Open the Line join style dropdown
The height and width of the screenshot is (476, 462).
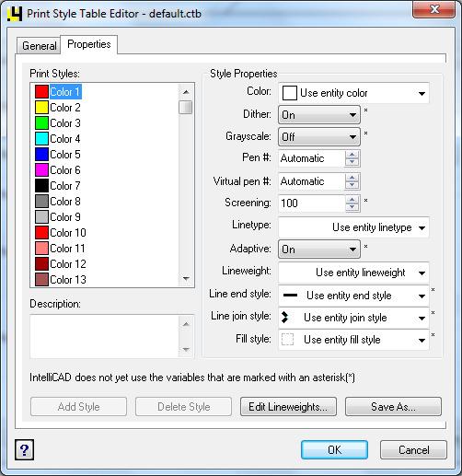(353, 318)
